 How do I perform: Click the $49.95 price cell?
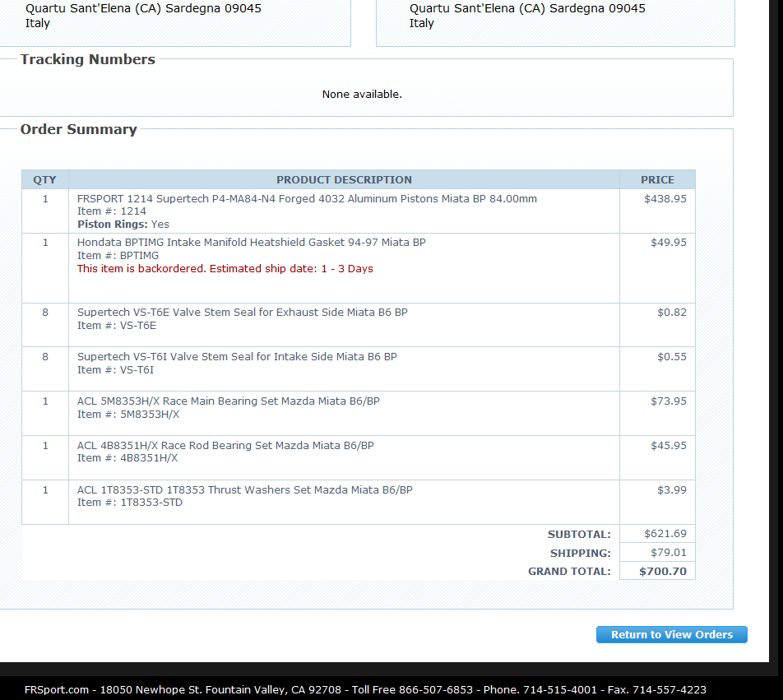pos(657,268)
